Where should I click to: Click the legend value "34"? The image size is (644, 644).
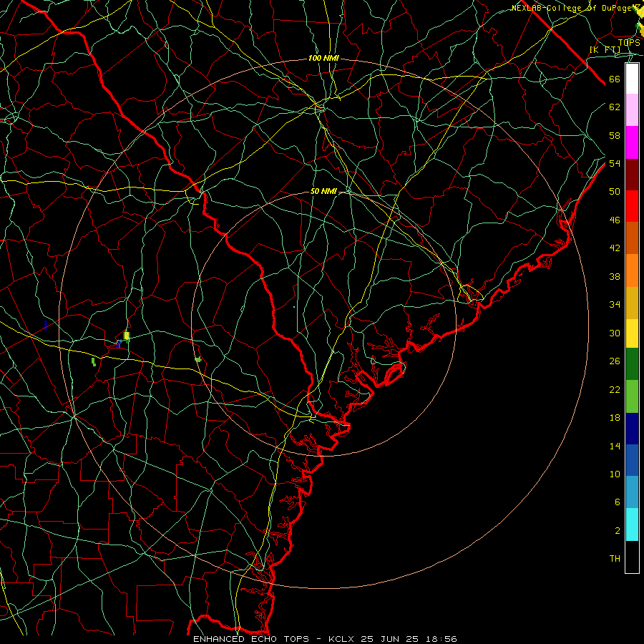(x=615, y=305)
